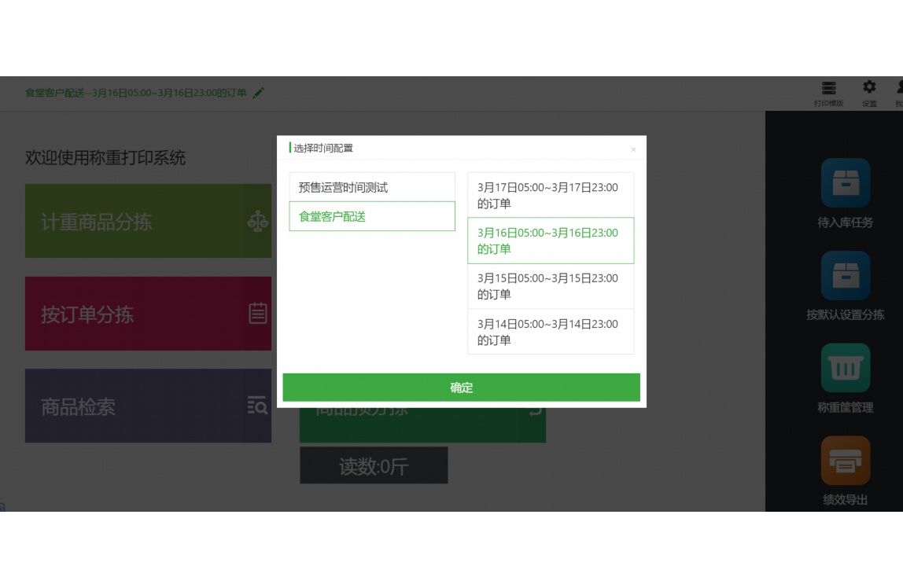This screenshot has height=588, width=903.
Task: Open the 待入库任务 inbound task icon
Action: pyautogui.click(x=845, y=183)
